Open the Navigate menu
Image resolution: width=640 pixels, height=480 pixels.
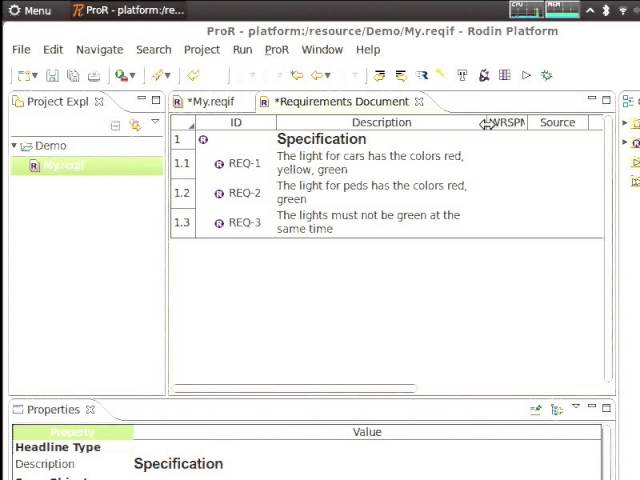click(99, 49)
